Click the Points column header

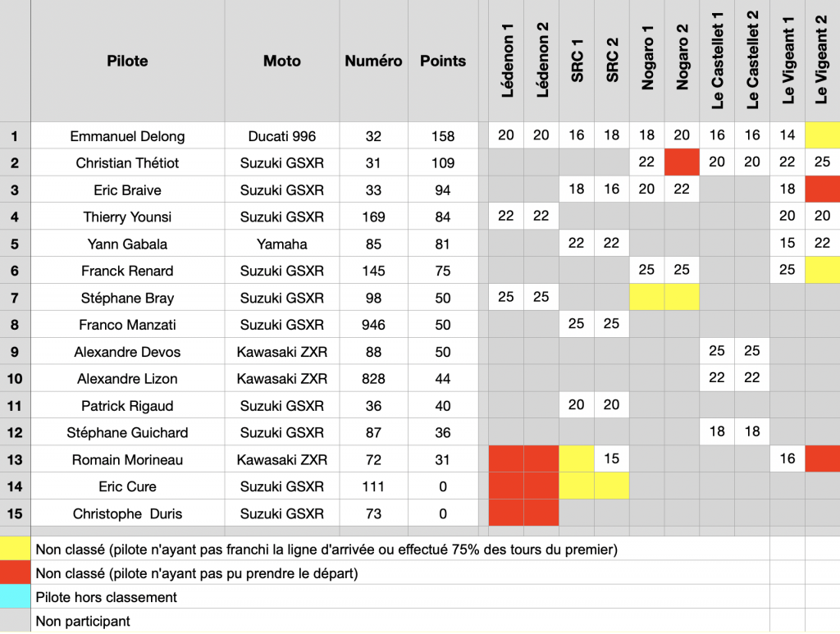pos(443,61)
